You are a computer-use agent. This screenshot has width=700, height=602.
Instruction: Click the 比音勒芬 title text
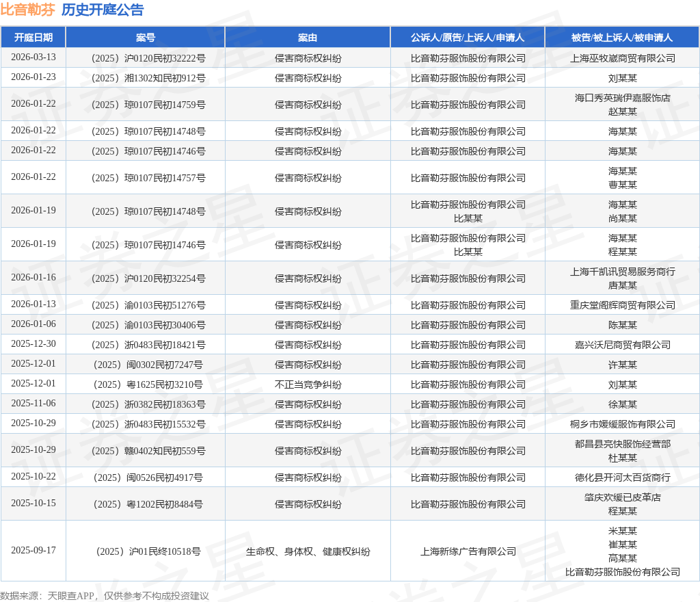[27, 10]
